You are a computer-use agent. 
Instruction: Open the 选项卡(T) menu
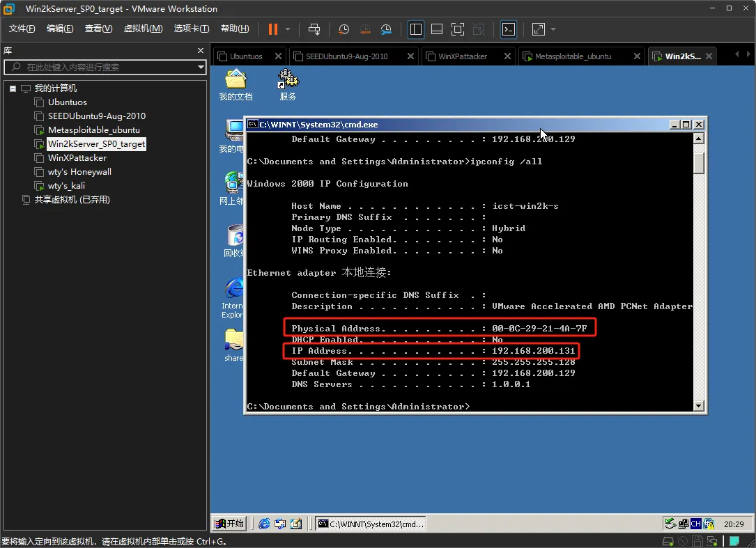point(192,29)
